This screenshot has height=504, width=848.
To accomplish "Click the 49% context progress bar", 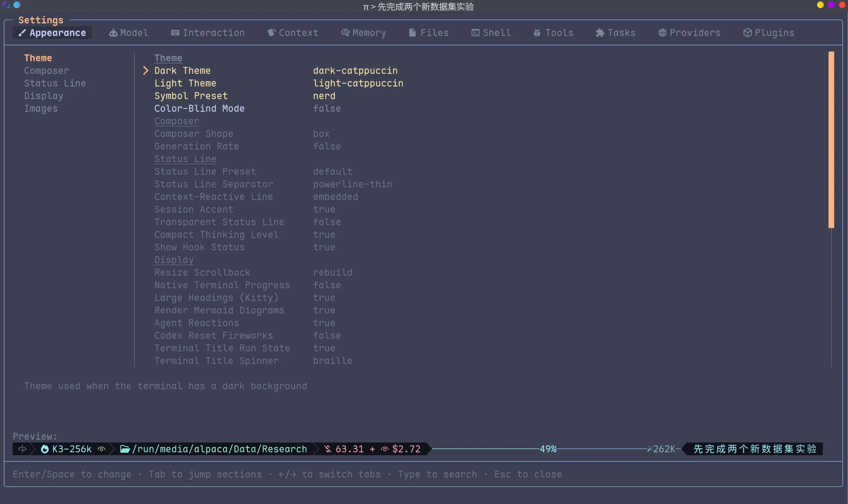I will [x=548, y=449].
